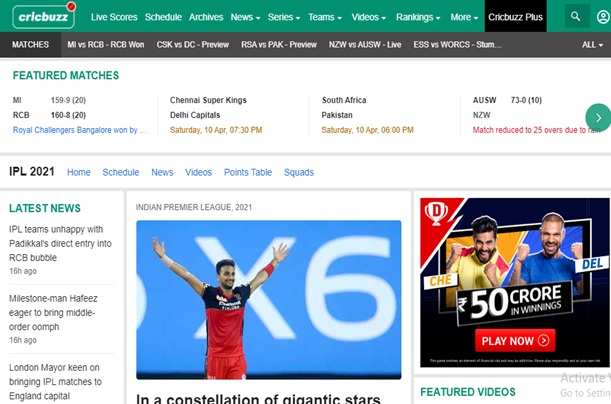Open the IPL 2021 Squads tab
The width and height of the screenshot is (611, 404).
point(298,172)
